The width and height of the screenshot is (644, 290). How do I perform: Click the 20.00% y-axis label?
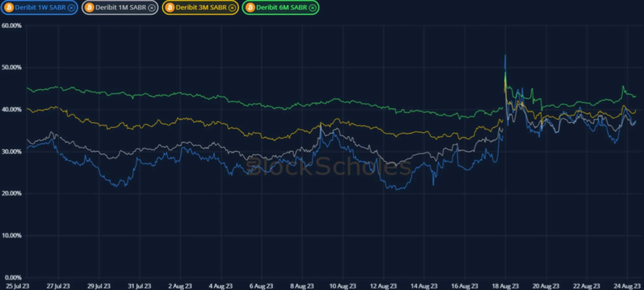click(x=11, y=193)
